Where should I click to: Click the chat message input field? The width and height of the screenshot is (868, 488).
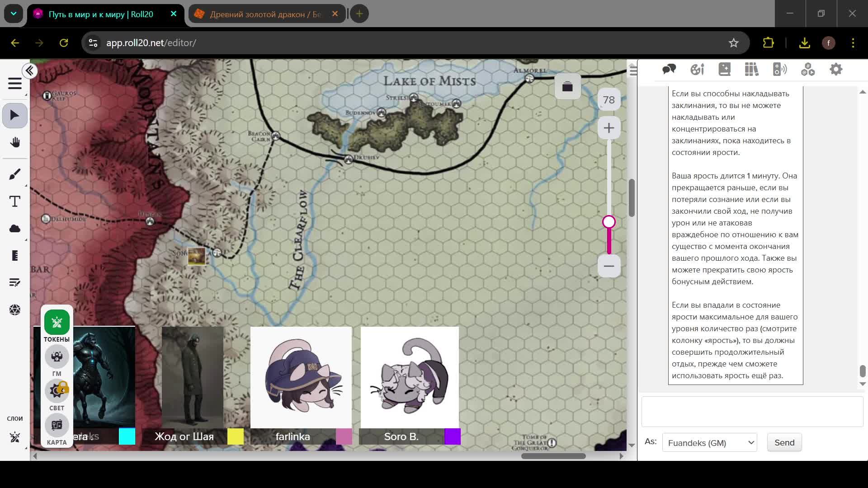click(x=752, y=412)
